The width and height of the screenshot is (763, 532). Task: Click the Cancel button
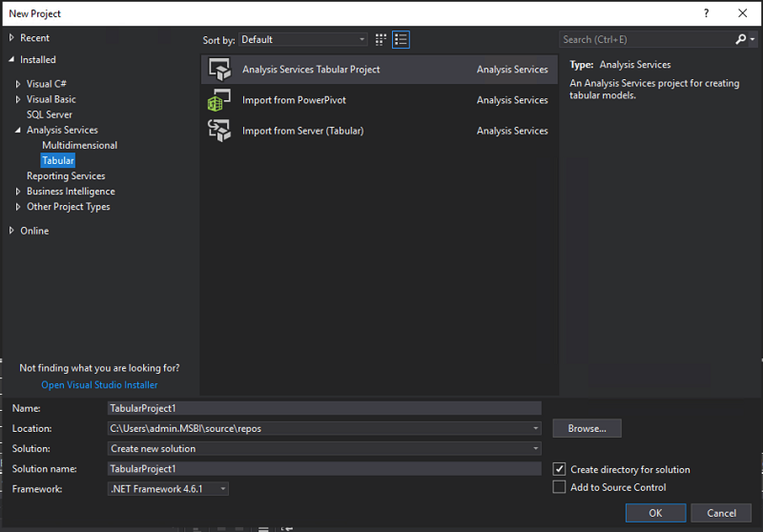coord(721,513)
